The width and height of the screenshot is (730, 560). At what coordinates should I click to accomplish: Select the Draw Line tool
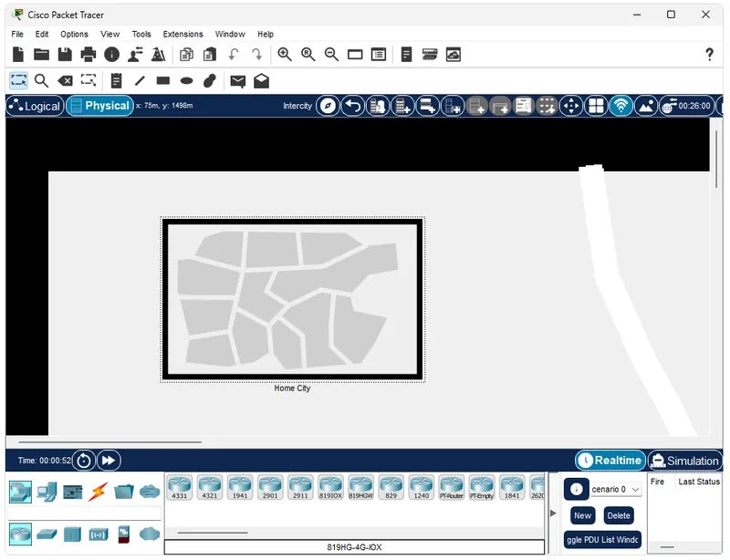click(140, 81)
